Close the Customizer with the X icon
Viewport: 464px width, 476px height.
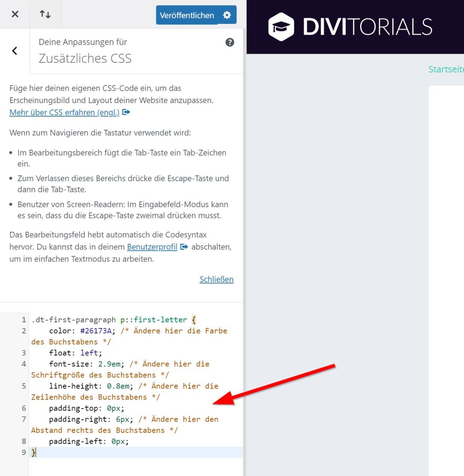[15, 14]
